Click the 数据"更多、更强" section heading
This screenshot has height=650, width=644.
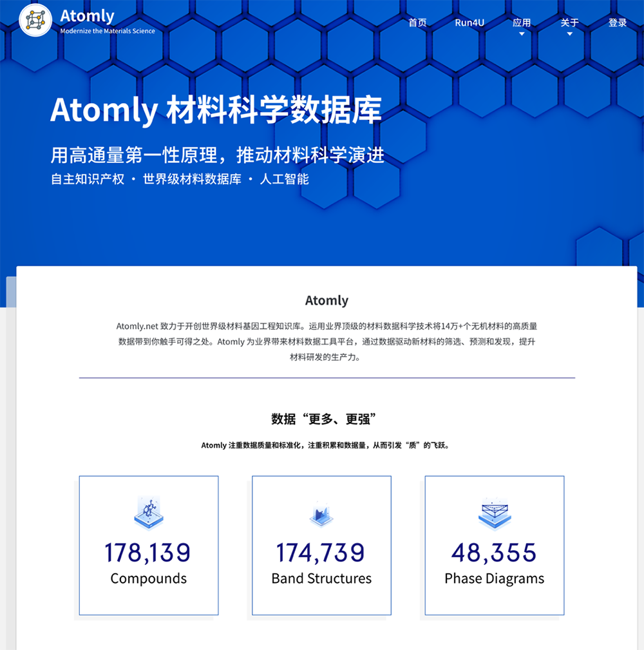pos(324,419)
